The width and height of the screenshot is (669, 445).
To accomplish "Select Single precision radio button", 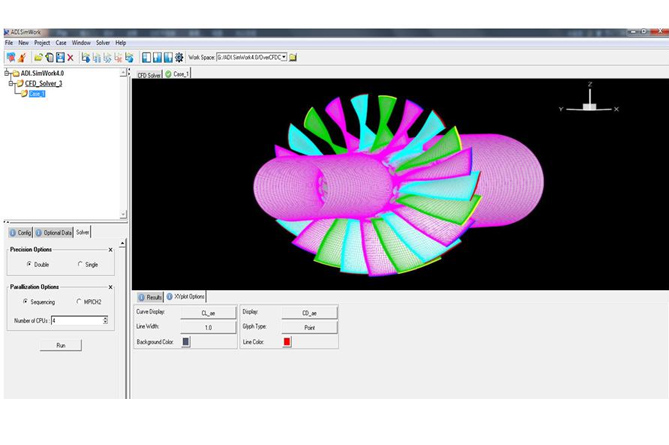I will [80, 264].
